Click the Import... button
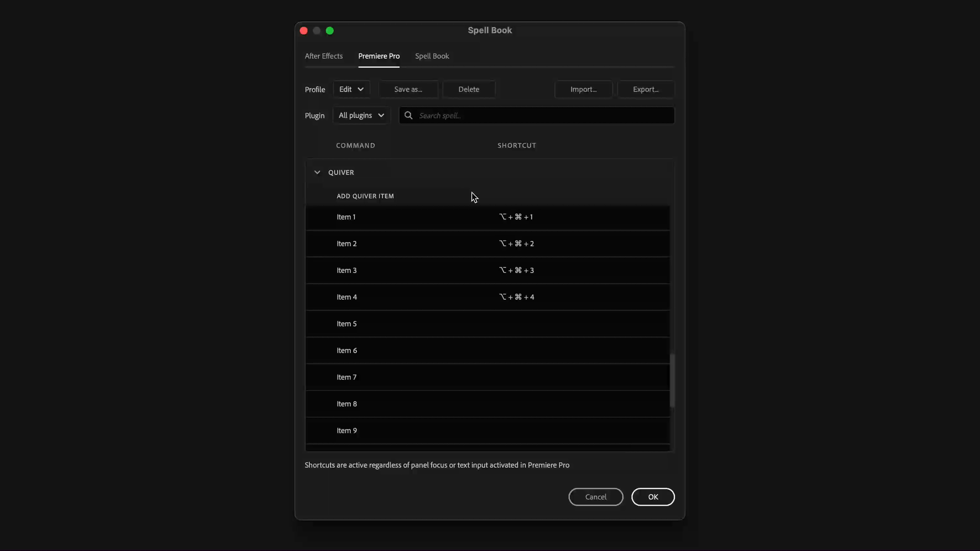Viewport: 980px width, 551px height. coord(583,89)
